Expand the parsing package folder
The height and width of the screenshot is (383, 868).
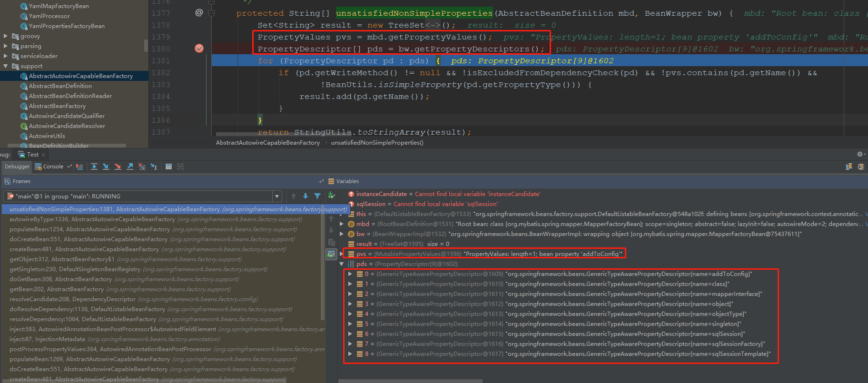coord(5,46)
